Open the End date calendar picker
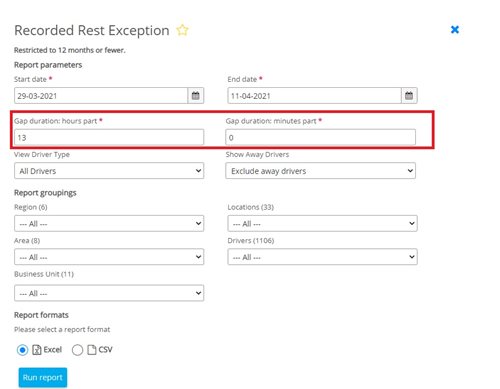The height and width of the screenshot is (389, 500). pos(409,96)
